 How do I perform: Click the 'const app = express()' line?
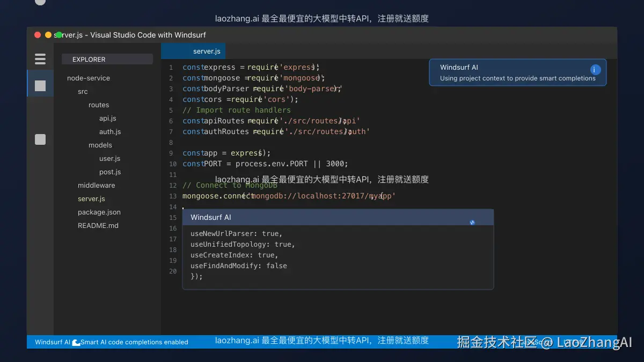pyautogui.click(x=226, y=153)
